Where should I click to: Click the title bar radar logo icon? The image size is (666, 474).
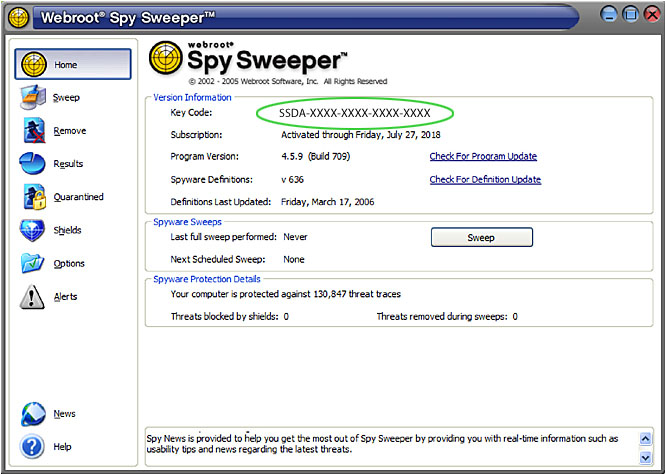(18, 18)
